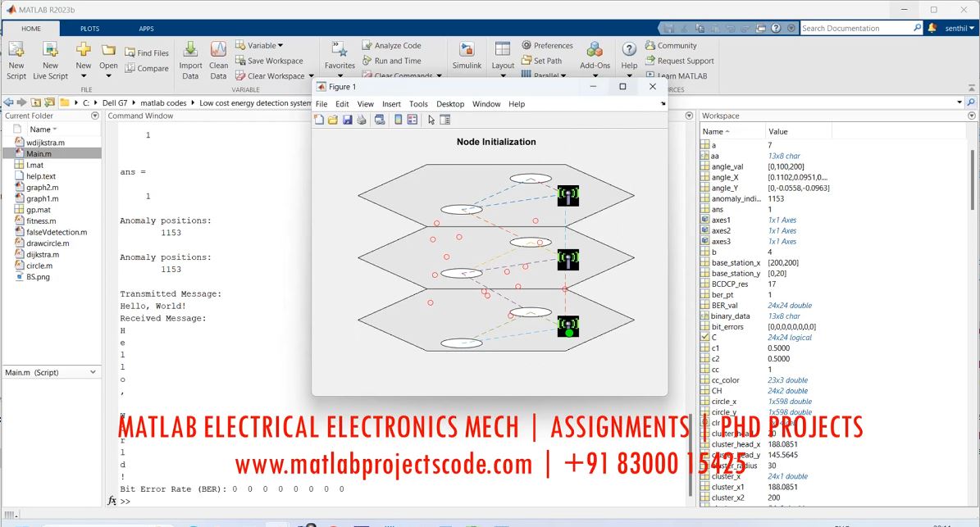Click Find Files in the File section
Viewport: 980px width, 527px height.
click(147, 53)
